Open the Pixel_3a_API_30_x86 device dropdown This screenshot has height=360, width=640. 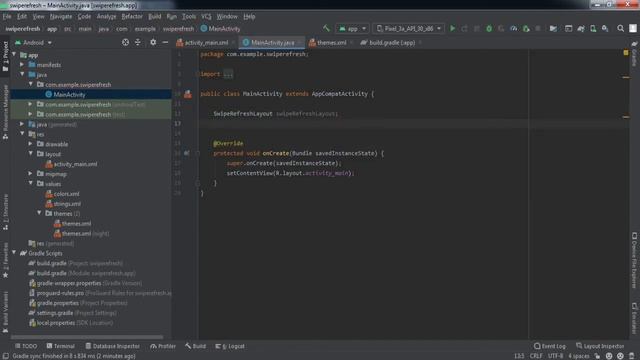point(409,29)
